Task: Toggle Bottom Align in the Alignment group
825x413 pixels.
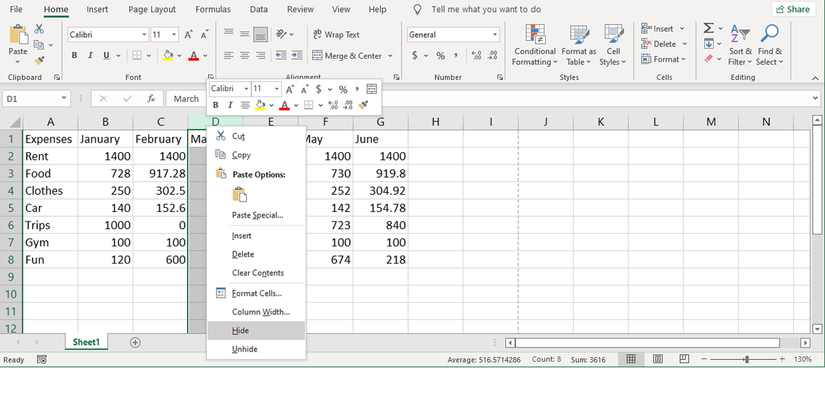Action: (x=260, y=35)
